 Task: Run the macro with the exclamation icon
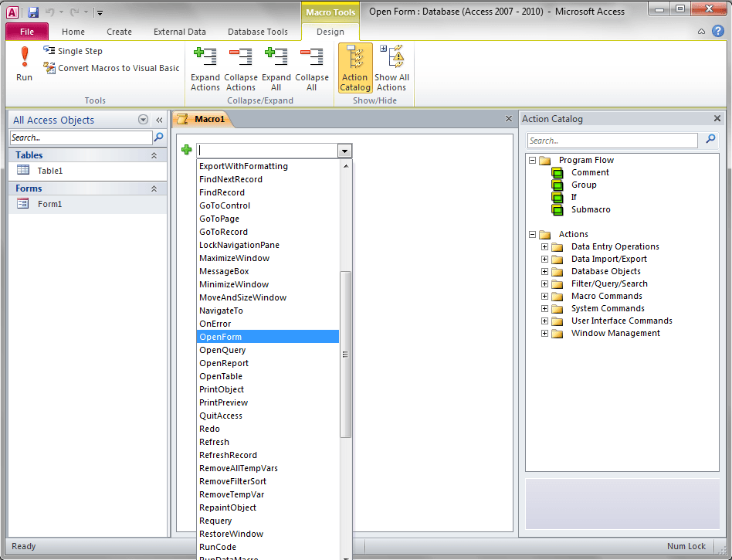pyautogui.click(x=24, y=64)
